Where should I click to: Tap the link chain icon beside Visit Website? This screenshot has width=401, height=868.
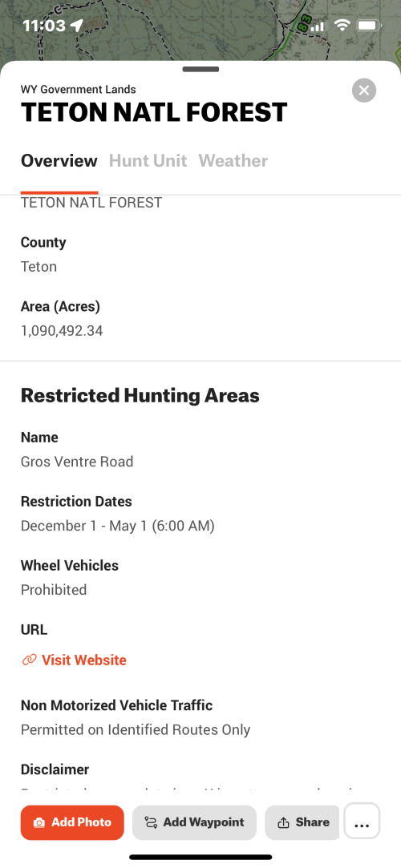tap(29, 660)
